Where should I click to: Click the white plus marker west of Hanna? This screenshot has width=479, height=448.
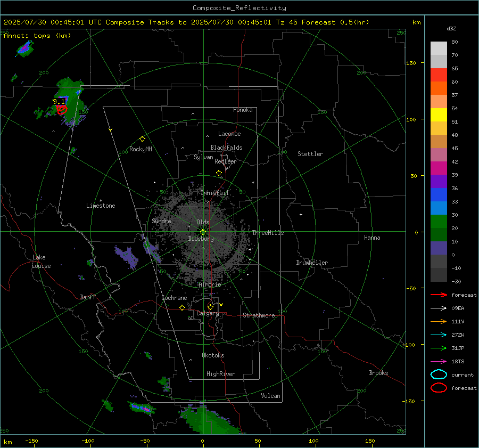click(301, 214)
